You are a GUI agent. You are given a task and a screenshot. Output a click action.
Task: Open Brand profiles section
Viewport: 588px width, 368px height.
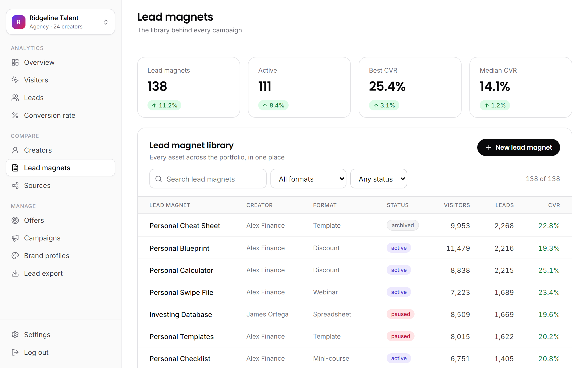pos(61,256)
